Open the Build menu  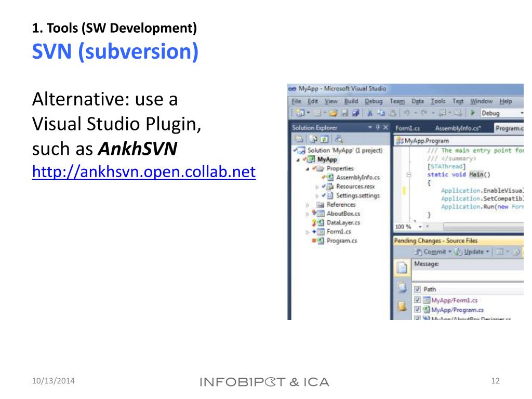(x=351, y=101)
